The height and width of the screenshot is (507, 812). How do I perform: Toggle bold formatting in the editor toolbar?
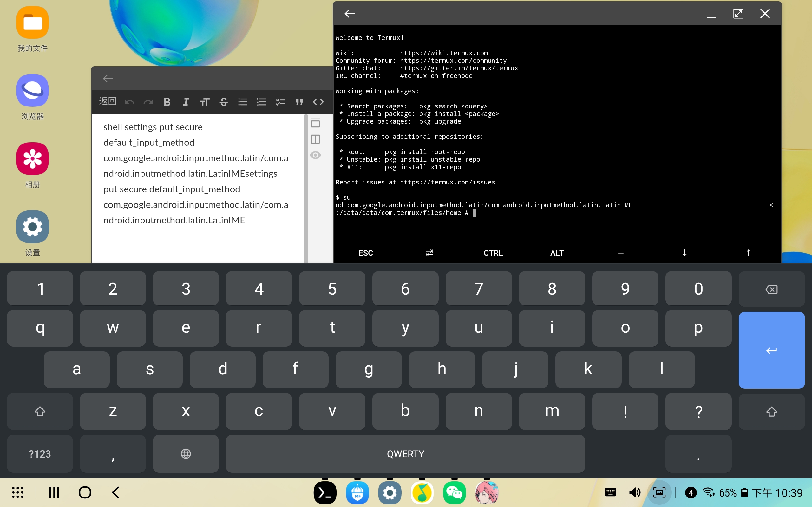pos(167,102)
